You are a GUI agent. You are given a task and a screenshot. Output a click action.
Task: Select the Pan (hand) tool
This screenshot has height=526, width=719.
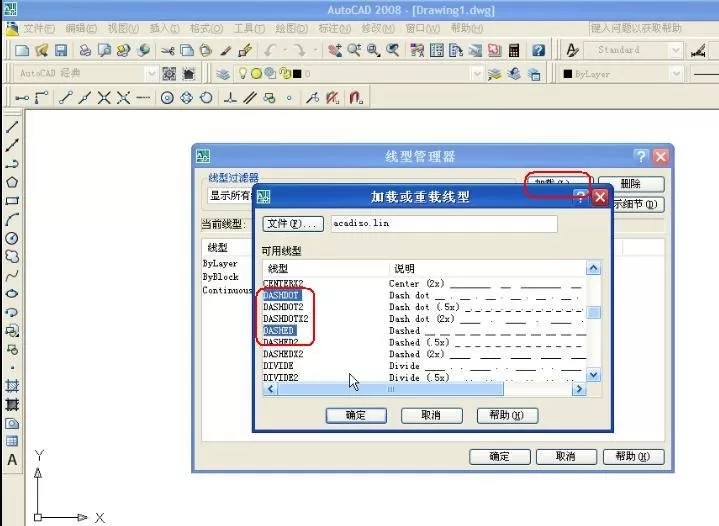(x=334, y=50)
